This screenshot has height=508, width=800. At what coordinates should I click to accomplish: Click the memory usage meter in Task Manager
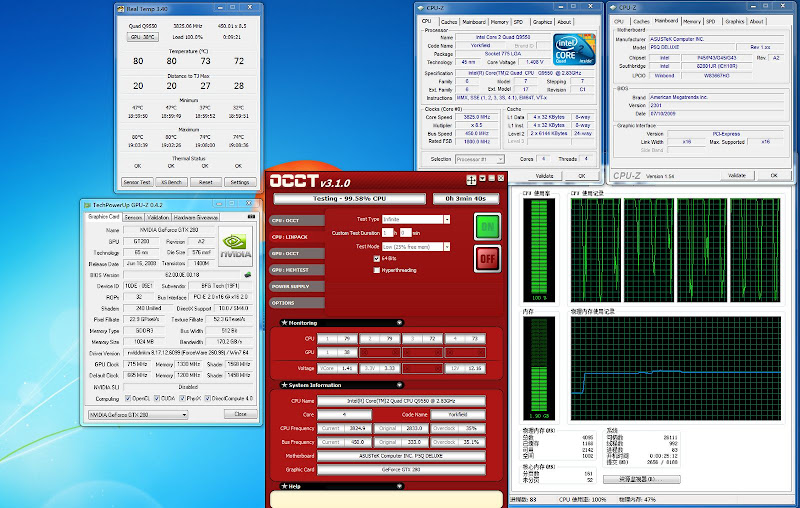539,368
